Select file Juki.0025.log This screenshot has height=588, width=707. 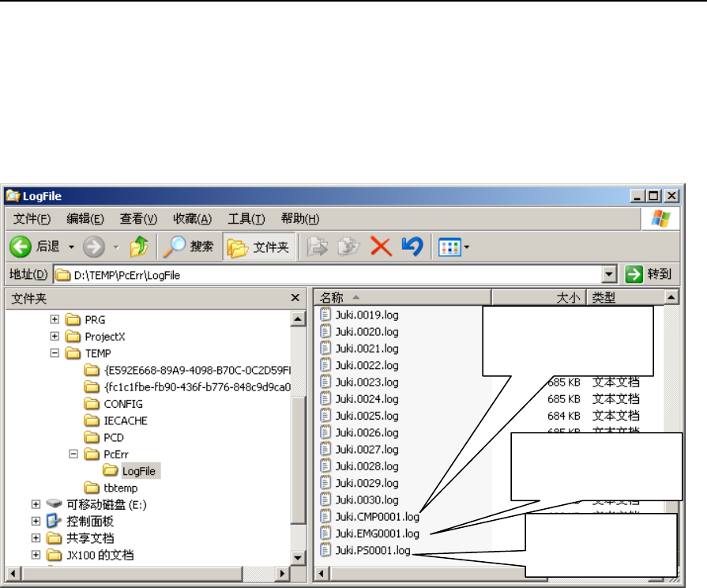[359, 416]
